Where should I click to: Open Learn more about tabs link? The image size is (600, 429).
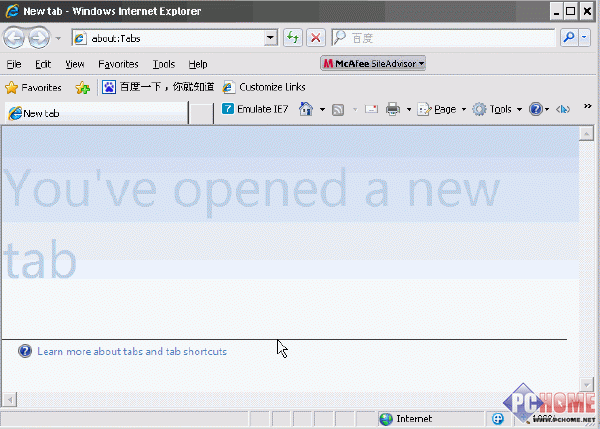132,351
